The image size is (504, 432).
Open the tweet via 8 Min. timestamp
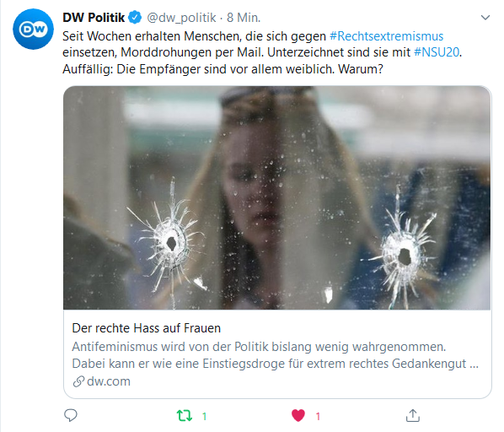[x=244, y=18]
